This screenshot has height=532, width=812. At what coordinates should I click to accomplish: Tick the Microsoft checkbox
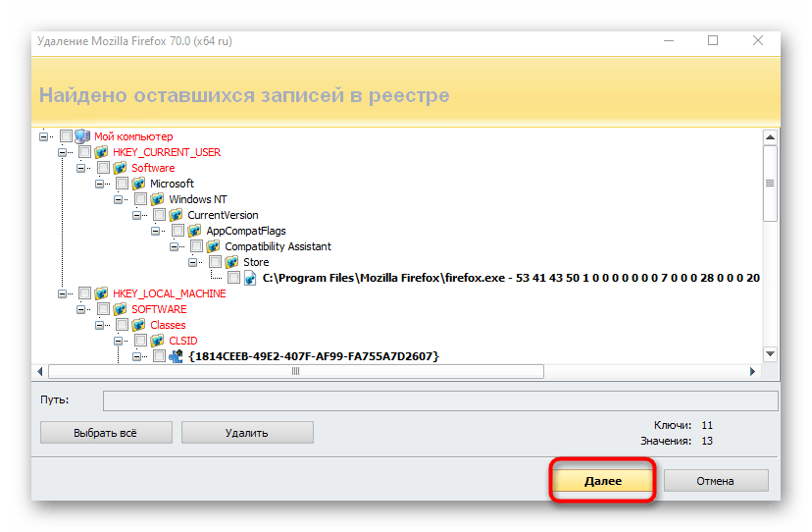point(123,184)
